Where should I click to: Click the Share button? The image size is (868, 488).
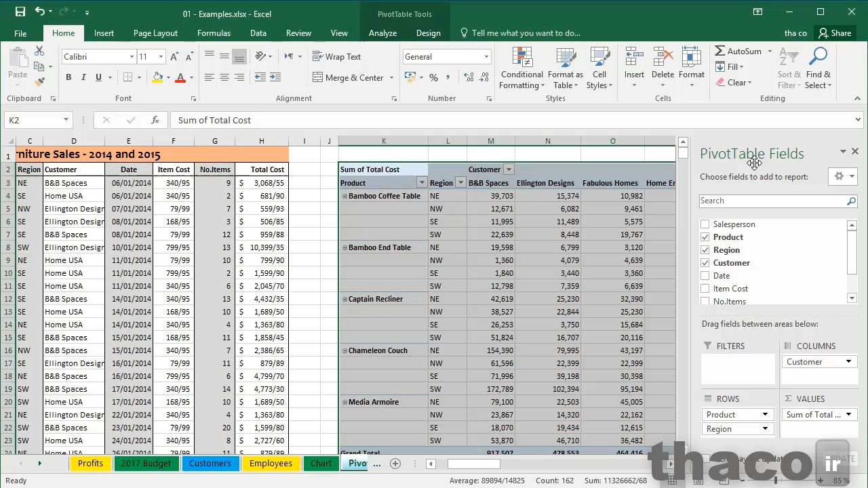[x=834, y=33]
